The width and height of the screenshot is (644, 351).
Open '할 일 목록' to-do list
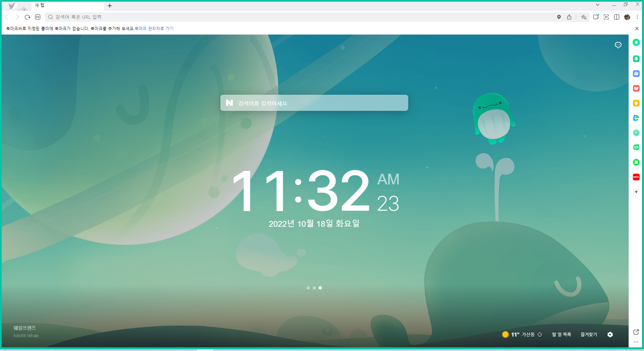tap(561, 335)
